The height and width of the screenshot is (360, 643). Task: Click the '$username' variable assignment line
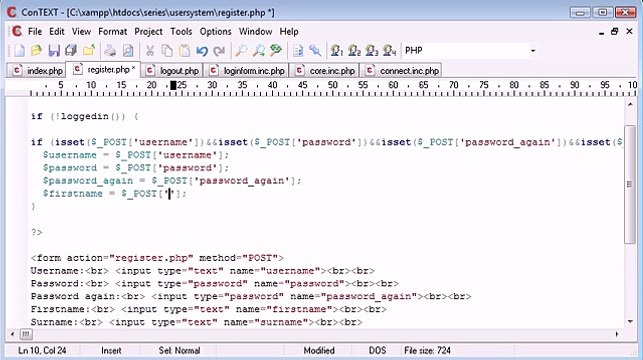click(x=136, y=155)
